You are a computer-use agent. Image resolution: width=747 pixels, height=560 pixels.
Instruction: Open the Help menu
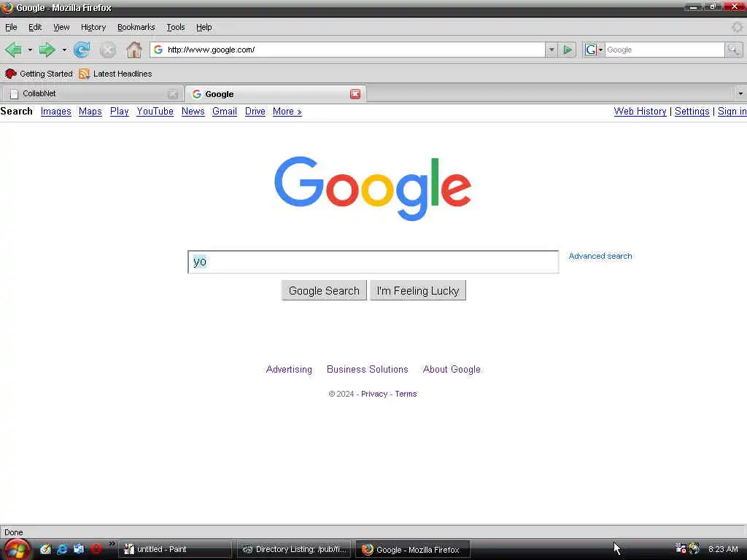tap(204, 27)
